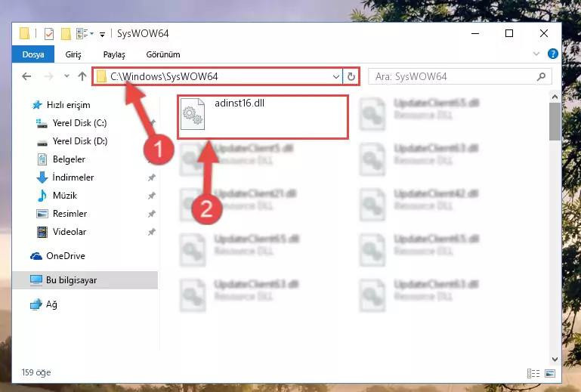Screen dimensions: 581x392
Task: Switch to the Paylaş ribbon tab
Action: coord(114,54)
